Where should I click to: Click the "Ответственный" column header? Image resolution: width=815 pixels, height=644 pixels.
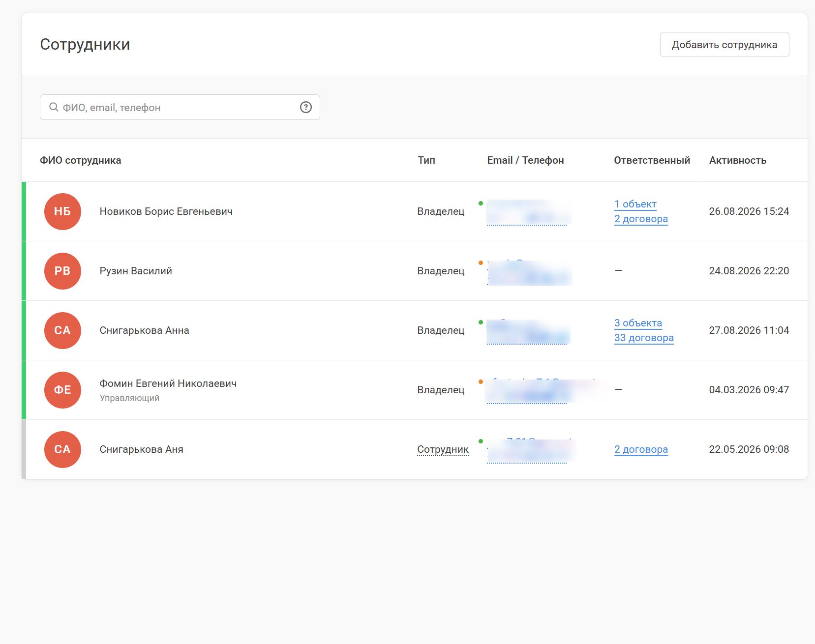pos(652,160)
